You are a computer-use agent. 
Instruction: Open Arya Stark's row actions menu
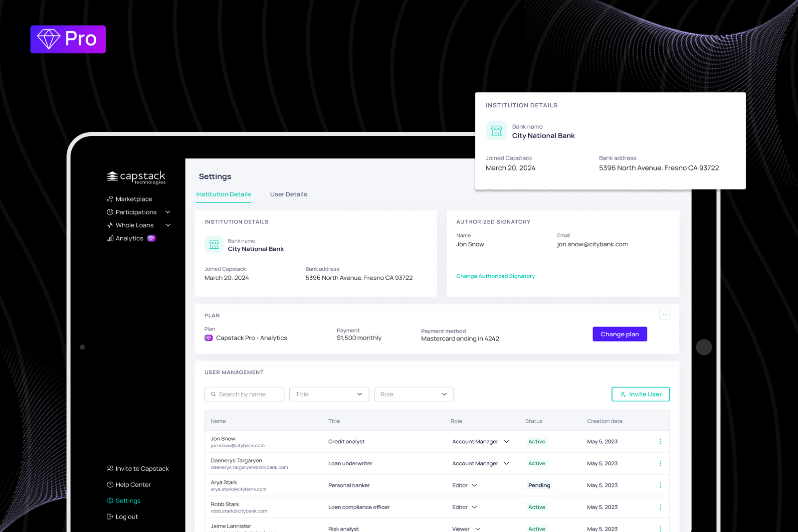[x=660, y=486]
